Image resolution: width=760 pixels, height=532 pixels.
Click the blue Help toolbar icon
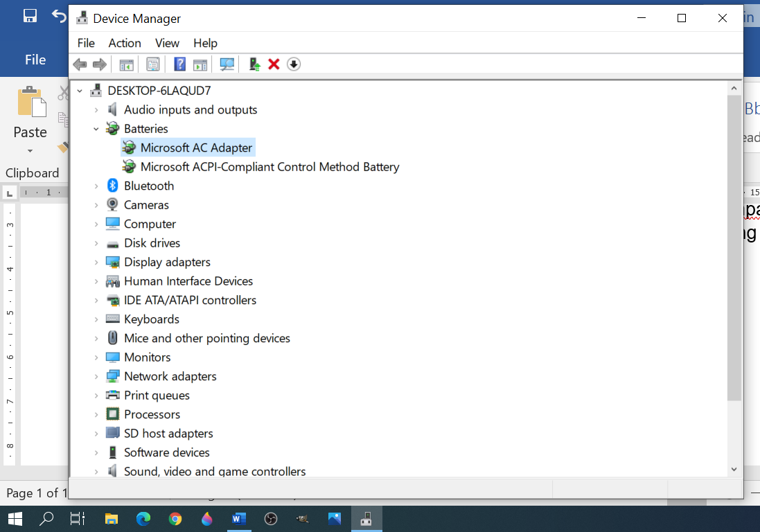180,64
